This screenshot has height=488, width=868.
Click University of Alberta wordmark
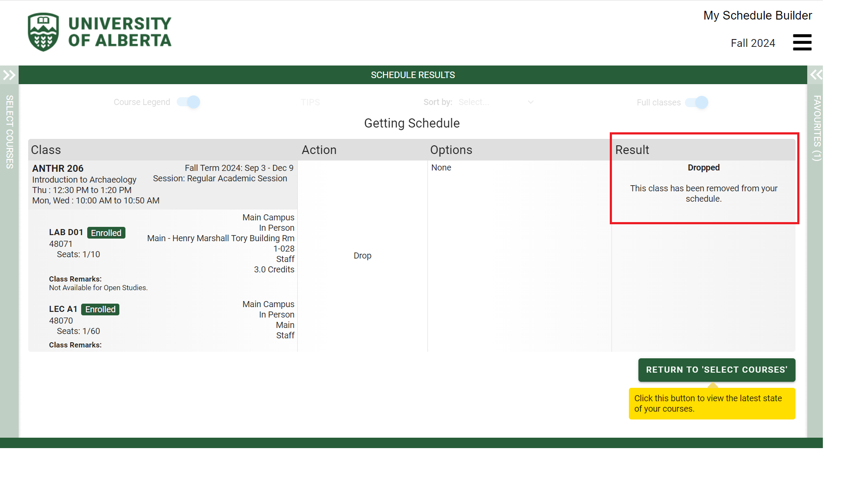(x=120, y=32)
